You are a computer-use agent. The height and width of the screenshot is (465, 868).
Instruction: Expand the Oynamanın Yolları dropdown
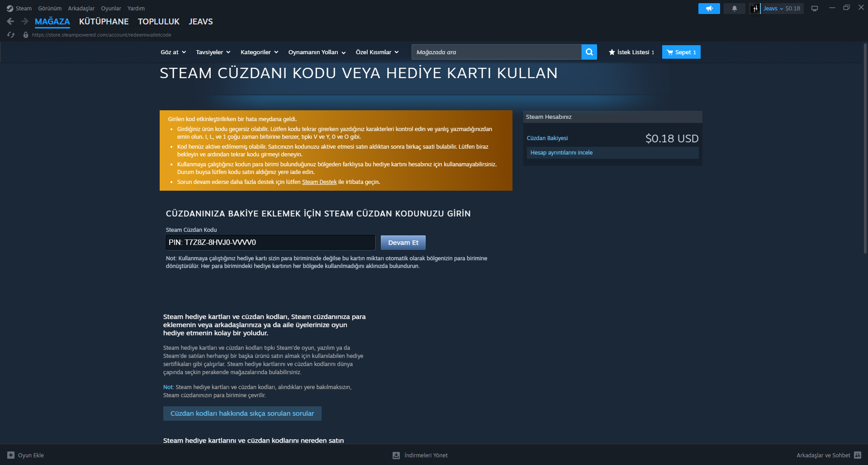(x=317, y=52)
